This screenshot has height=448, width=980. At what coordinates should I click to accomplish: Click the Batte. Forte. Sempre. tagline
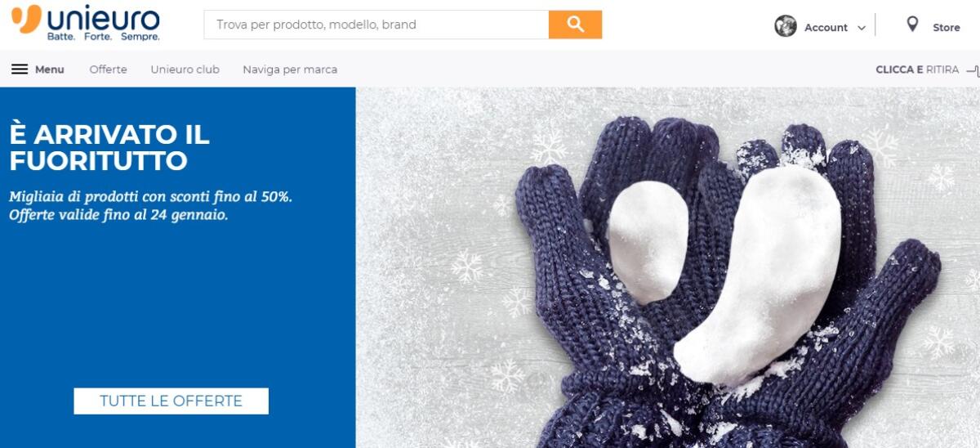104,37
